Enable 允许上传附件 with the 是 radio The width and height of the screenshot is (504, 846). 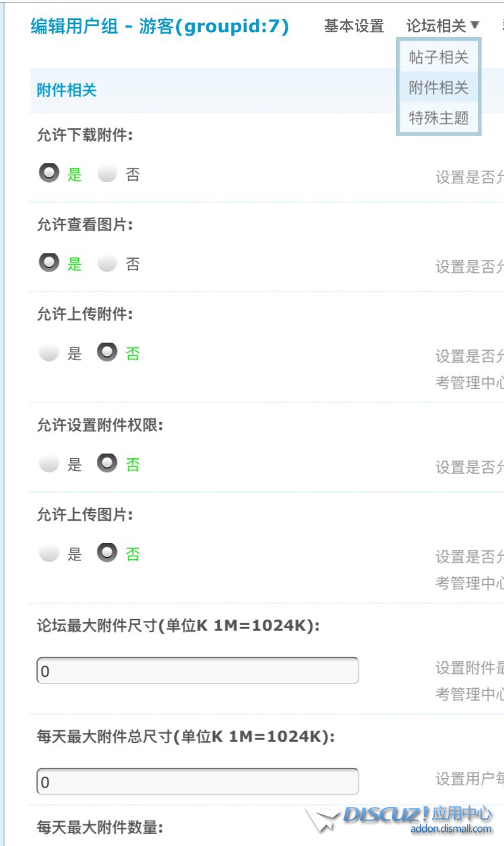tap(49, 353)
